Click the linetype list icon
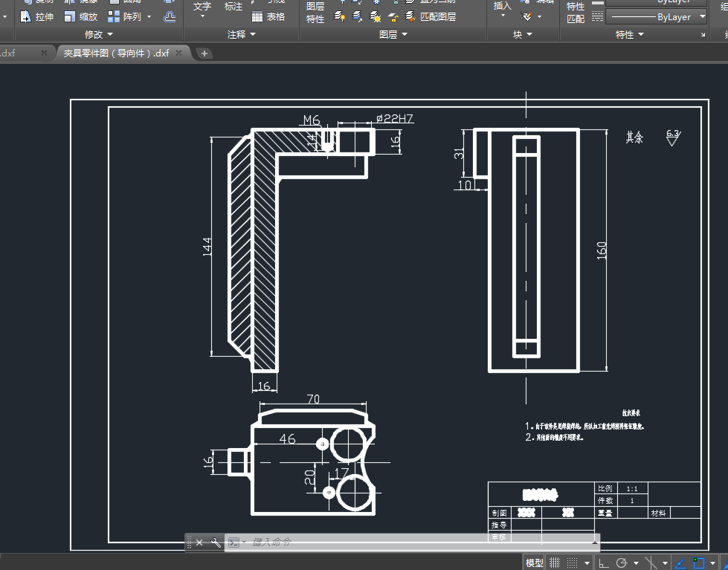Image resolution: width=728 pixels, height=570 pixels. click(x=598, y=17)
